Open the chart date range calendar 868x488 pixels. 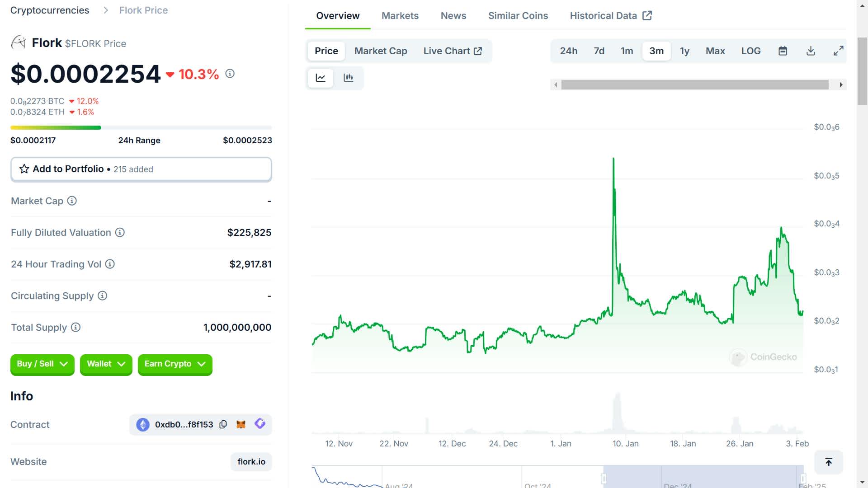pyautogui.click(x=783, y=51)
